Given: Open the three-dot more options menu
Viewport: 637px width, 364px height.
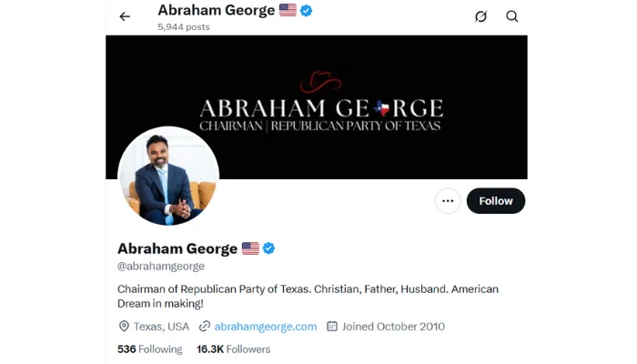Looking at the screenshot, I should tap(448, 201).
